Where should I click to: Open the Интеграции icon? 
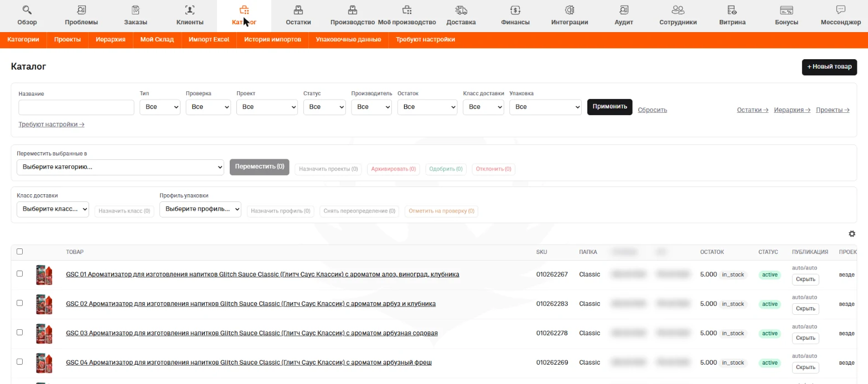[x=570, y=10]
